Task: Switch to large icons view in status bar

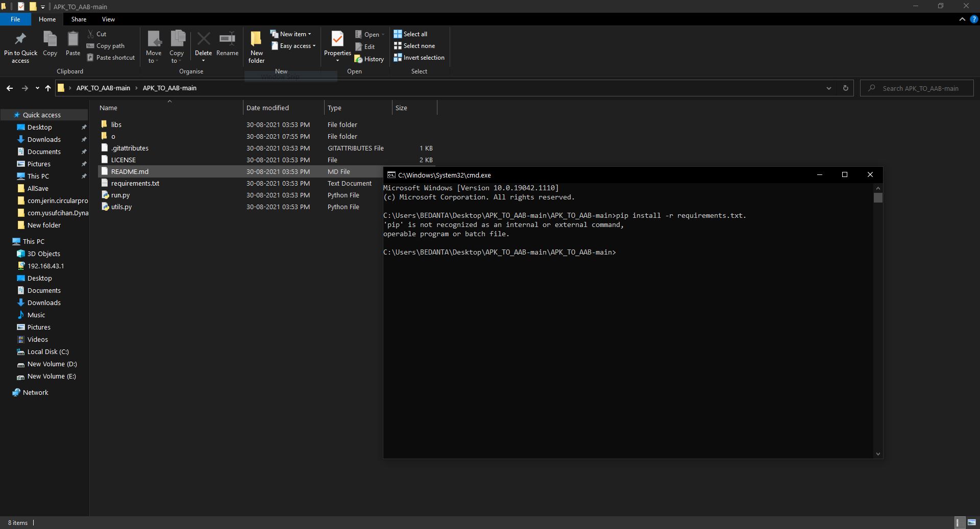Action: pos(971,522)
